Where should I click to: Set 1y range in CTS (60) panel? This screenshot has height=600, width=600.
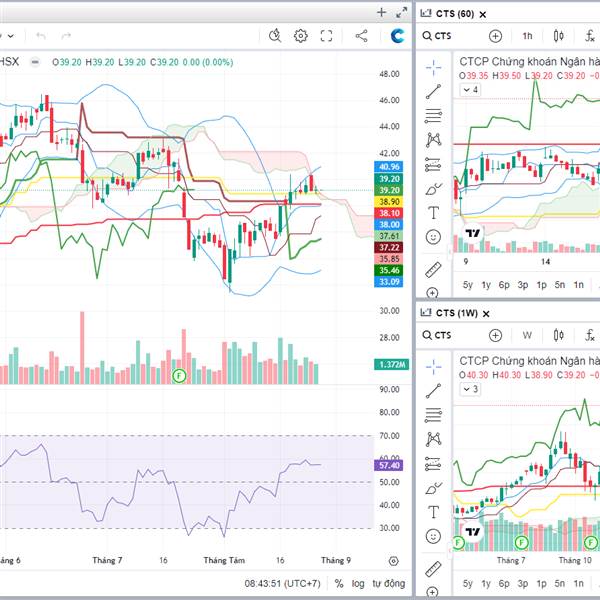pos(486,285)
